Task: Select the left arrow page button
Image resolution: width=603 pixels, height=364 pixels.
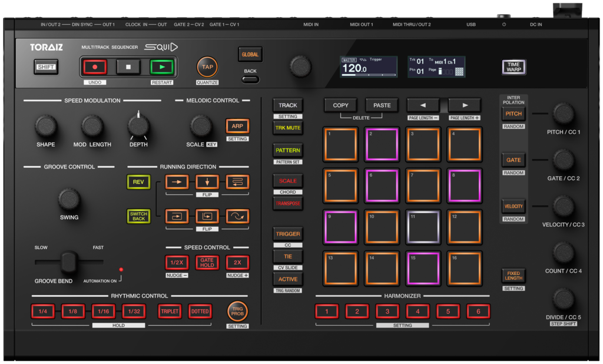Action: (423, 105)
